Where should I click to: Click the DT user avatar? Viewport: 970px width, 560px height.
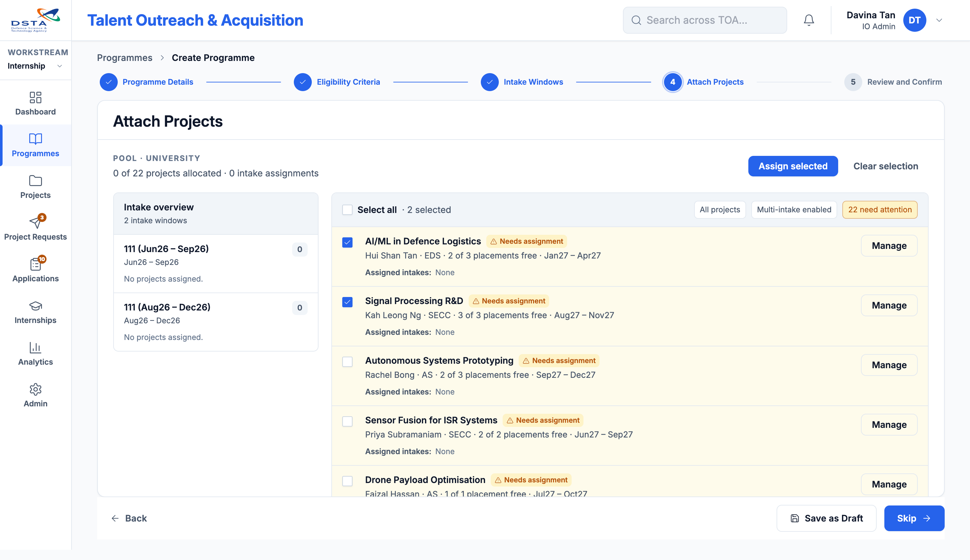point(914,20)
